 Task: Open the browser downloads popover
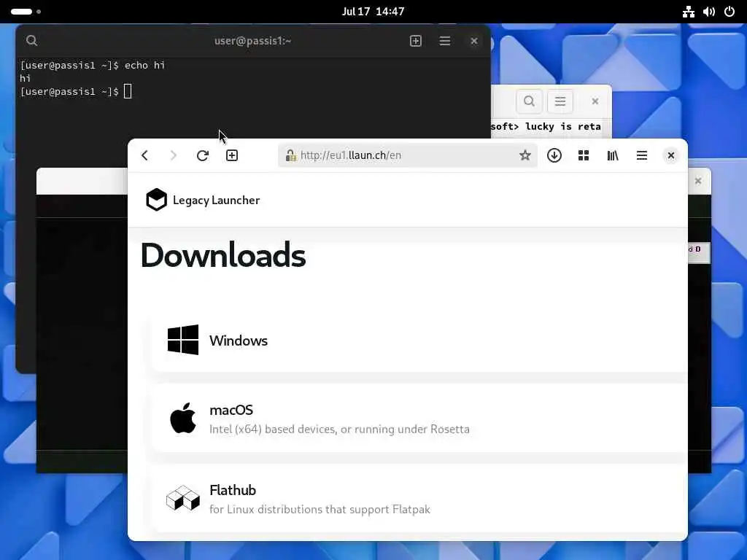[x=554, y=155]
